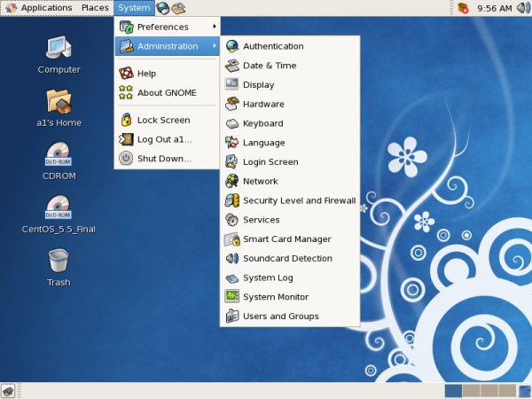
Task: Open Security Level and Firewall settings
Action: (x=290, y=200)
